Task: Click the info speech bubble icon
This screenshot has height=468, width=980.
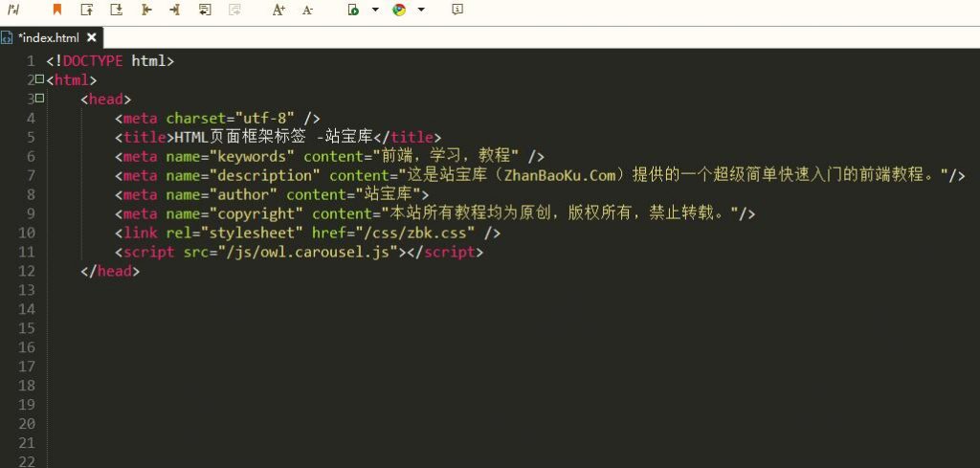Action: [x=457, y=10]
